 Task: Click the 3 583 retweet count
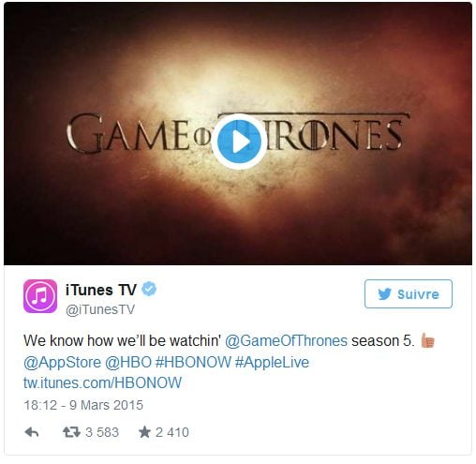[102, 432]
